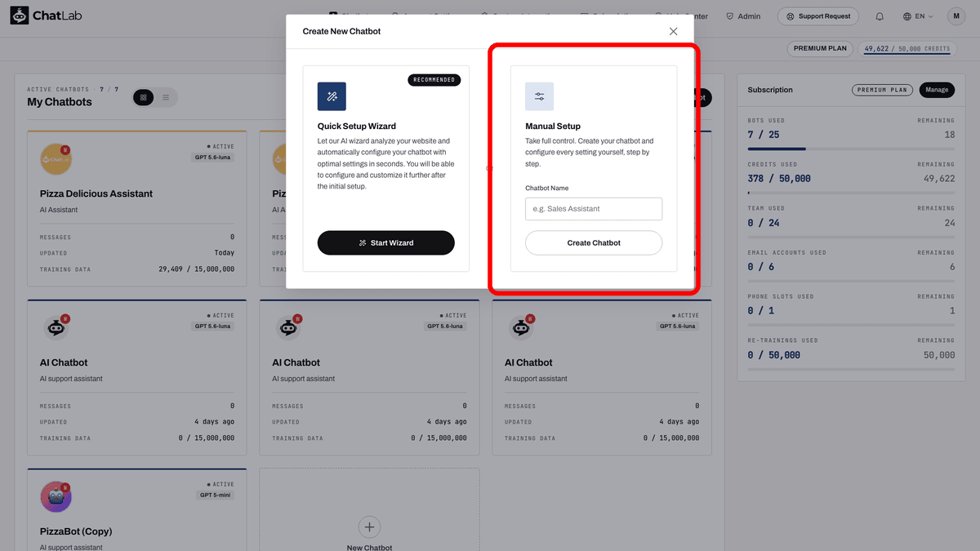The height and width of the screenshot is (551, 980).
Task: Click the Pizza Delicious Assistant avatar
Action: [56, 159]
